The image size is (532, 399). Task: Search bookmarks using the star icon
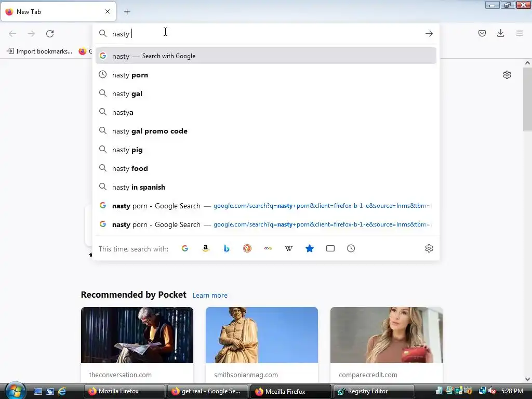coord(310,248)
